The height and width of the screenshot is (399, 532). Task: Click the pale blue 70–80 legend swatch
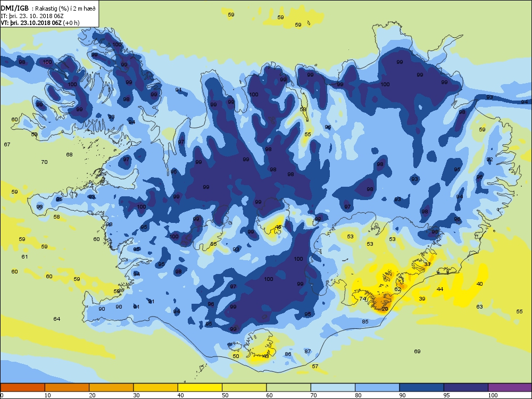(x=333, y=387)
